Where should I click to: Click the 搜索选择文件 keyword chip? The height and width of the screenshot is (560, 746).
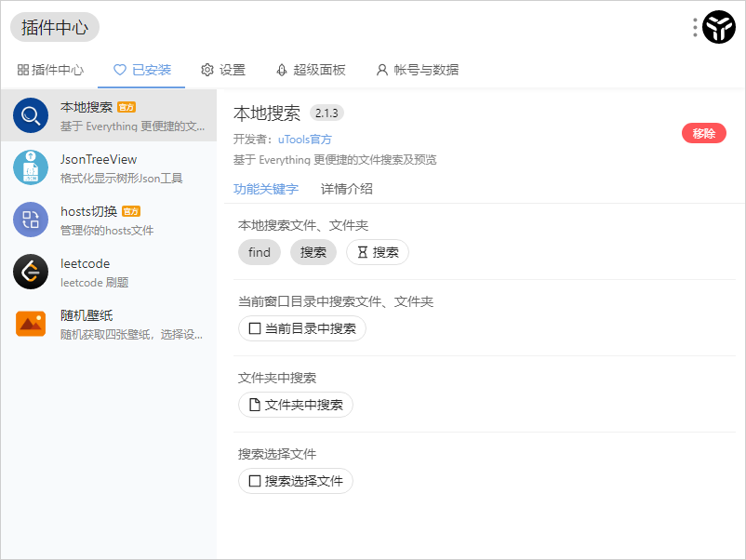(x=296, y=481)
